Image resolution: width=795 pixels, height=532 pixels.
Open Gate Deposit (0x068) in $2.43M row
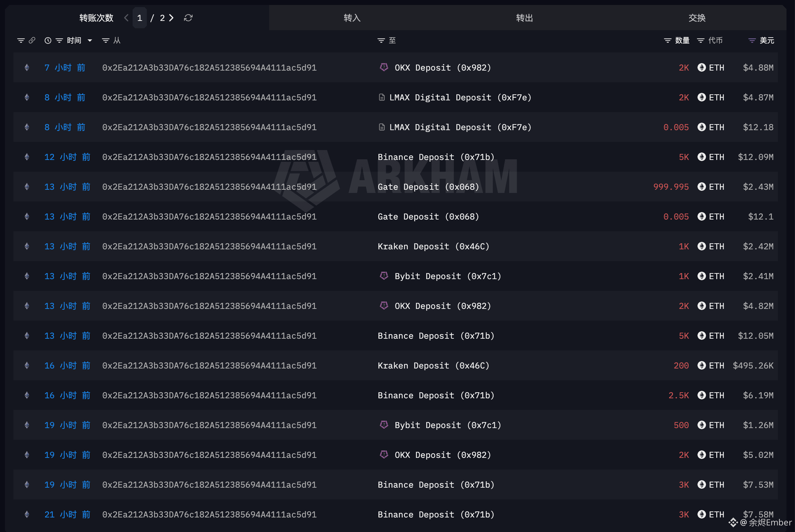point(428,187)
